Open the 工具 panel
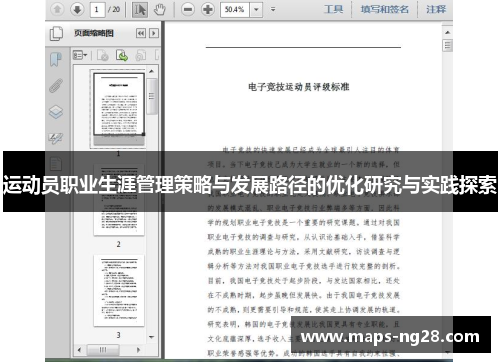This screenshot has width=500, height=362. (333, 9)
